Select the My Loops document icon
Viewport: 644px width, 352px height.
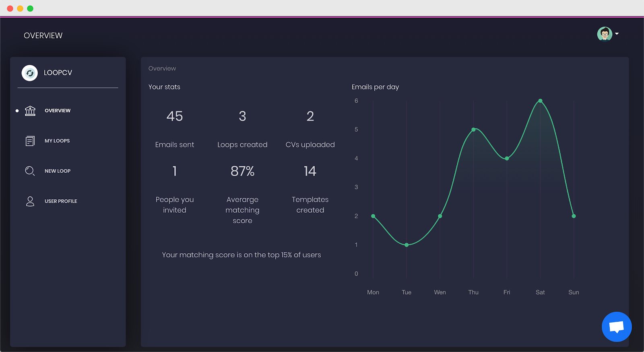pos(30,141)
